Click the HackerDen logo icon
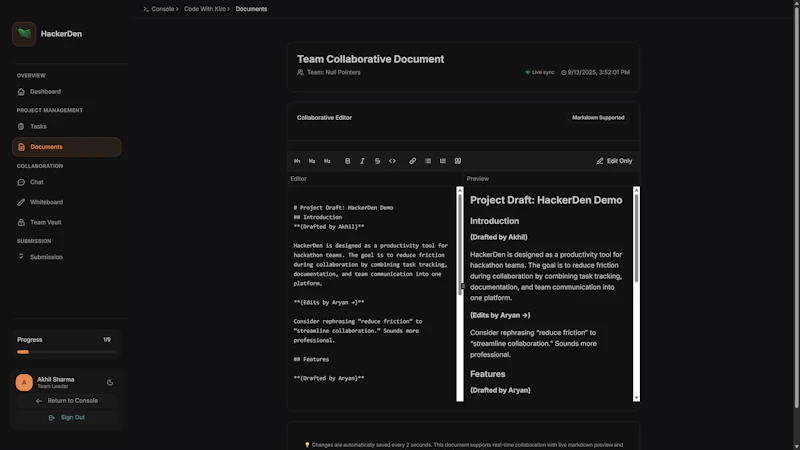Screen dimensions: 800x450 (x=24, y=34)
